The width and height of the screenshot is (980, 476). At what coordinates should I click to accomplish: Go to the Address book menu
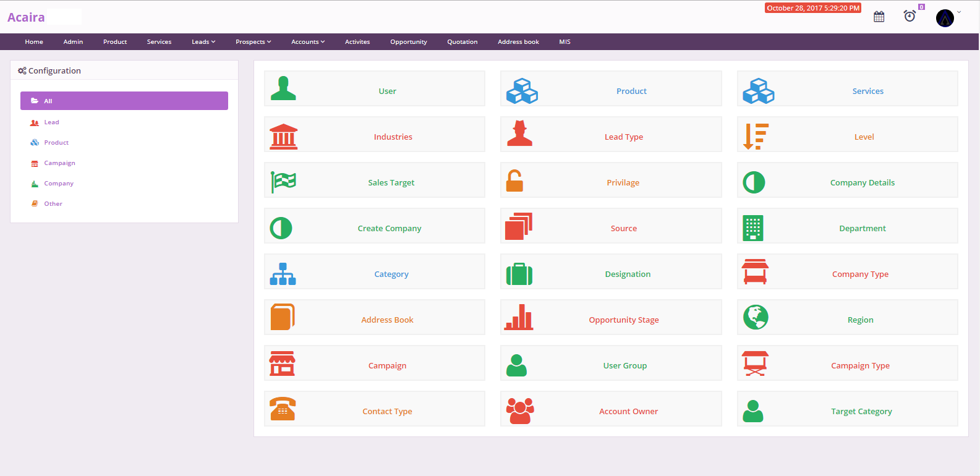(518, 42)
